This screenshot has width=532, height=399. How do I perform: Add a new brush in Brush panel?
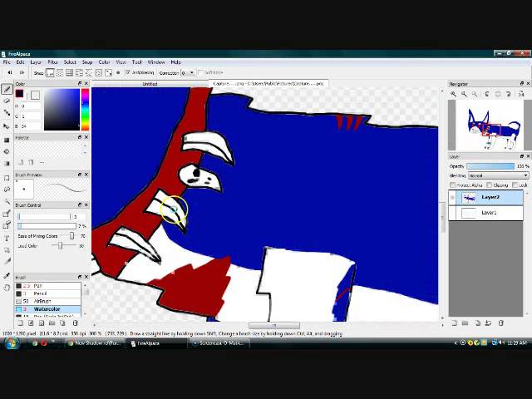[x=20, y=323]
